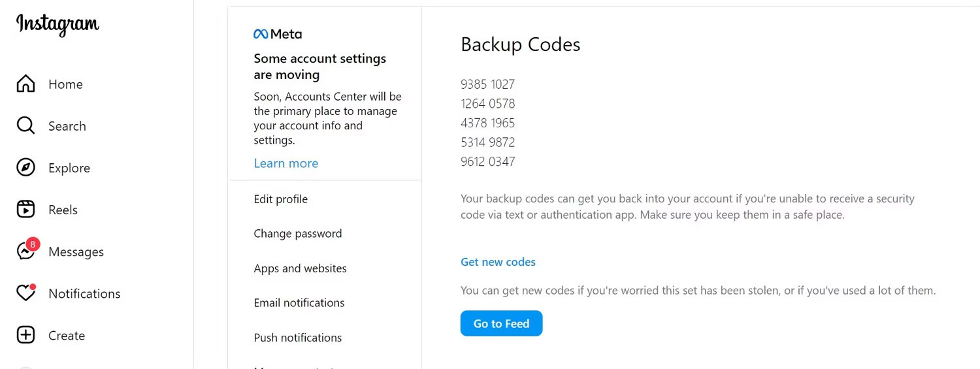Open Email notifications settings
980x369 pixels.
click(x=299, y=303)
